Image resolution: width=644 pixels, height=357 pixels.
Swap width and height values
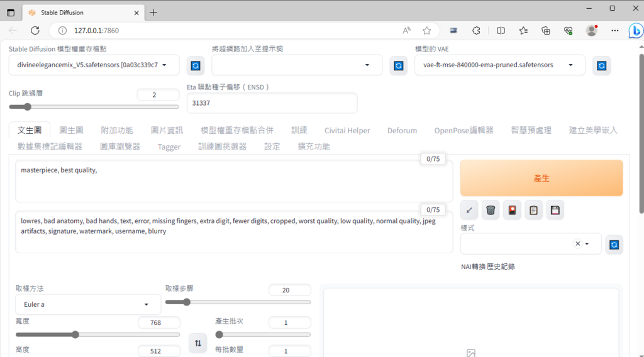(198, 343)
